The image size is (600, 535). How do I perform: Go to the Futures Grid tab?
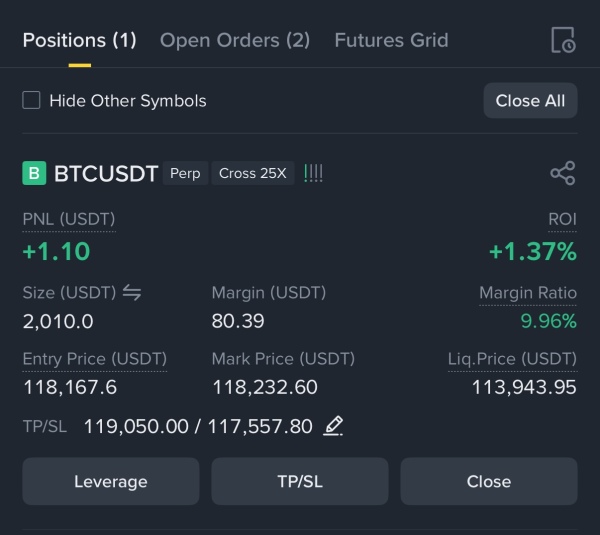pos(391,40)
